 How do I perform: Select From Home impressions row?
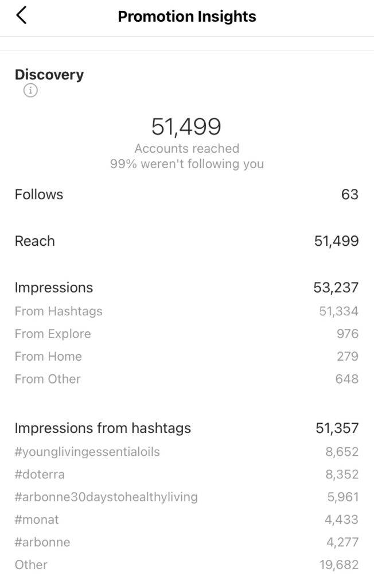tap(187, 356)
